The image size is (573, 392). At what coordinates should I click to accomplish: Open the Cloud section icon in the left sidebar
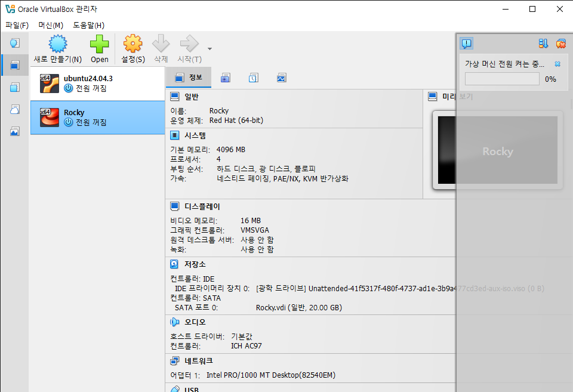point(14,109)
